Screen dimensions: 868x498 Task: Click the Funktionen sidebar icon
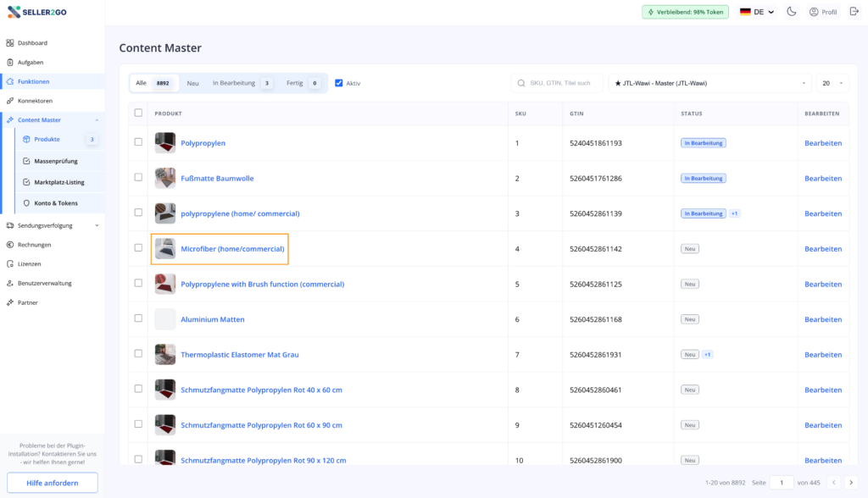10,81
